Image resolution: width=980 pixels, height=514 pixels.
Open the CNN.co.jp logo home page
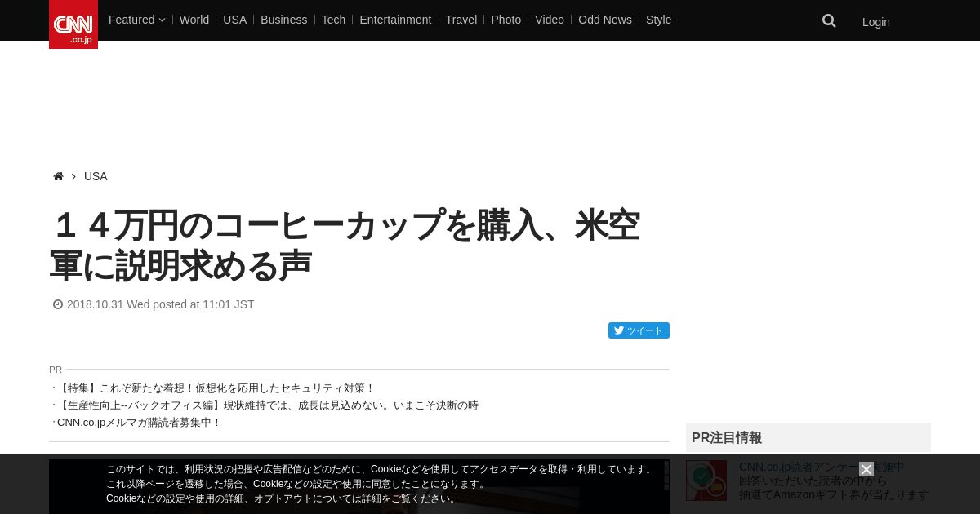73,24
